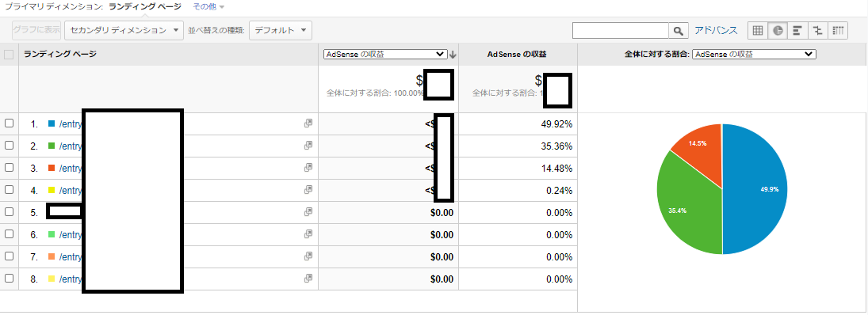Image resolution: width=868 pixels, height=315 pixels.
Task: Click the yellow color swatch in row 4
Action: (x=52, y=190)
